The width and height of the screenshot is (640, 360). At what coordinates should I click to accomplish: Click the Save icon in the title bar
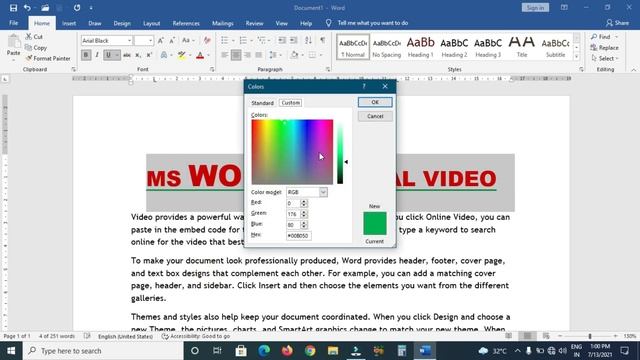coord(13,8)
